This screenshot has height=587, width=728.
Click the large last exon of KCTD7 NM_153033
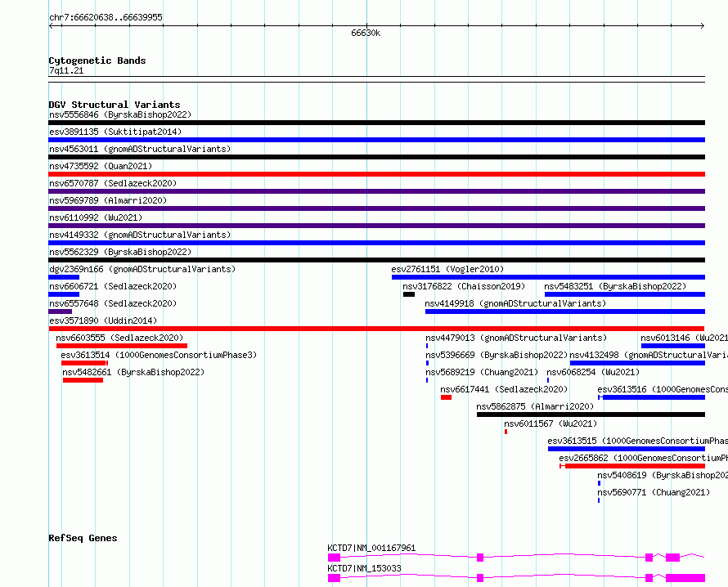click(x=685, y=578)
